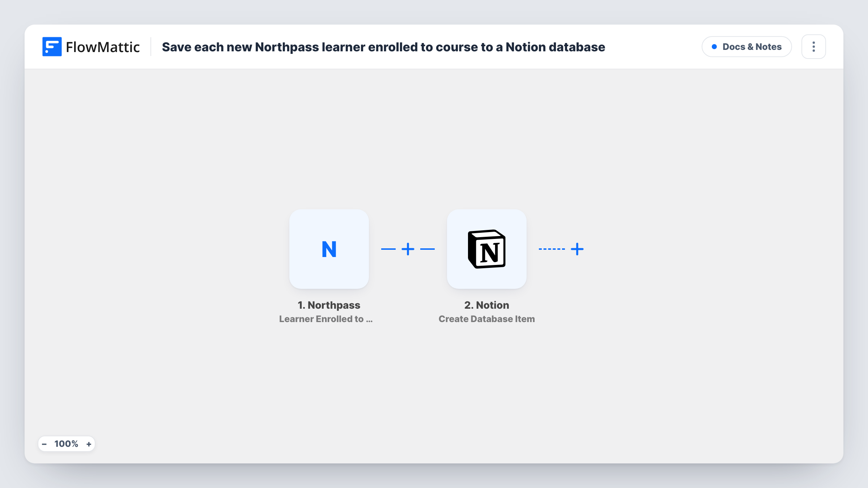This screenshot has width=868, height=488.
Task: Click the '2. Notion' step label
Action: (487, 305)
